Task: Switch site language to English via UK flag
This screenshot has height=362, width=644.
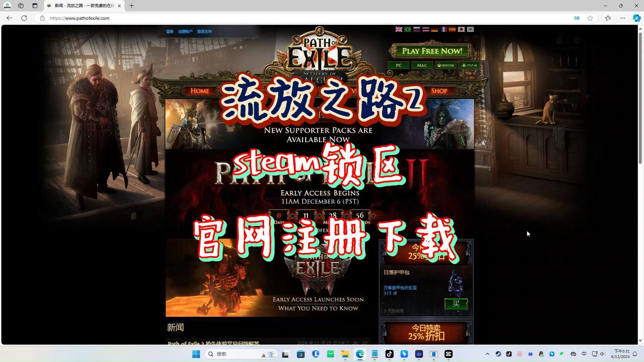Action: (x=398, y=29)
